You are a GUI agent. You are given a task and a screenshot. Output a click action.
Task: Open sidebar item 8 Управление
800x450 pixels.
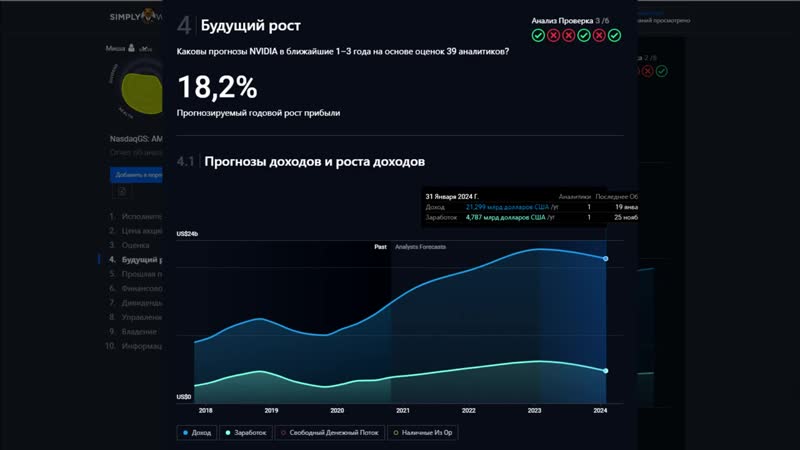point(136,317)
